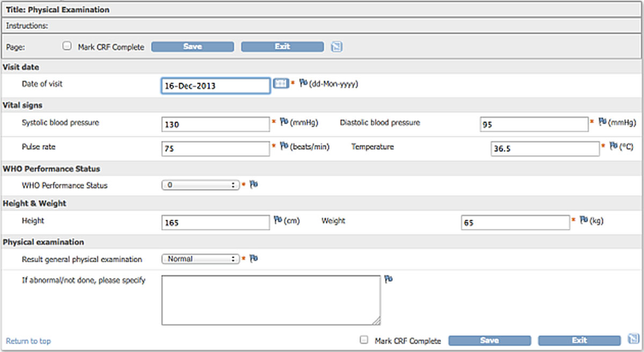Click the bottom Exit button
The height and width of the screenshot is (352, 644).
coord(580,341)
